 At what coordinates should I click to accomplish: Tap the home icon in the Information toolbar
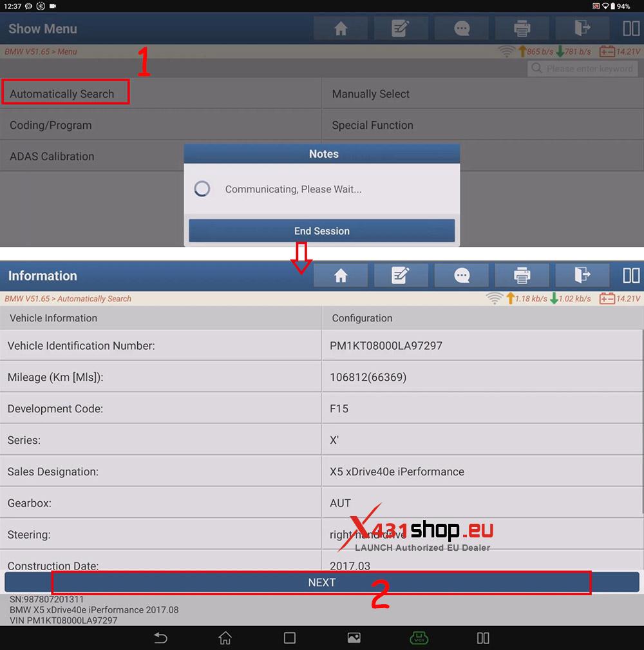(341, 276)
